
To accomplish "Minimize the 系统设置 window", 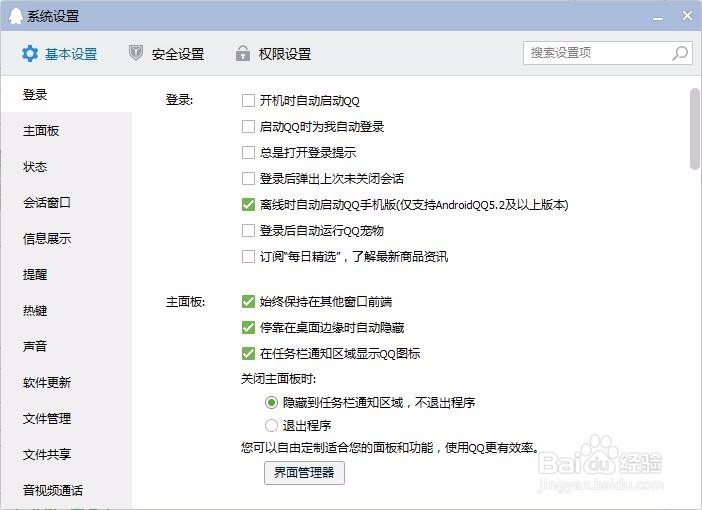I will (658, 18).
